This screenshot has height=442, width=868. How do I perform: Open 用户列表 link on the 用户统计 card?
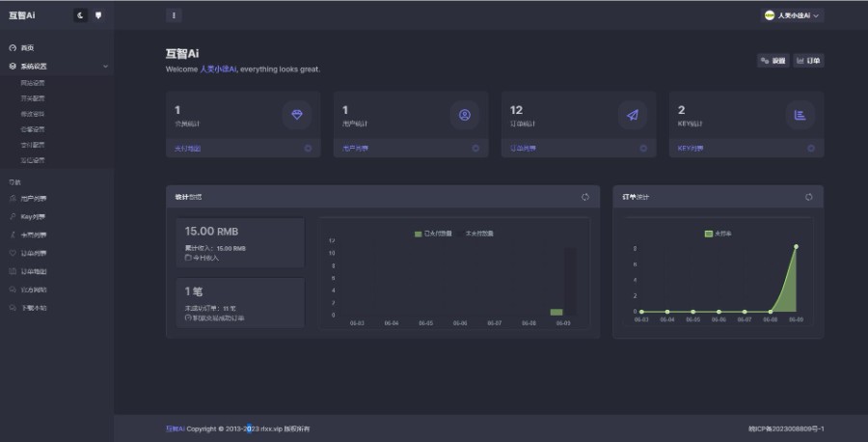(355, 149)
